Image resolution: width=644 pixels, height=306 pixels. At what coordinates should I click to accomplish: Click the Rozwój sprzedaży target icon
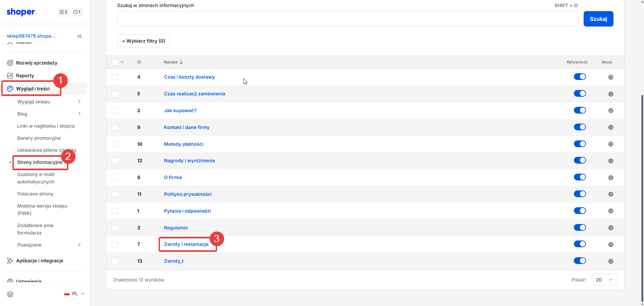[10, 63]
